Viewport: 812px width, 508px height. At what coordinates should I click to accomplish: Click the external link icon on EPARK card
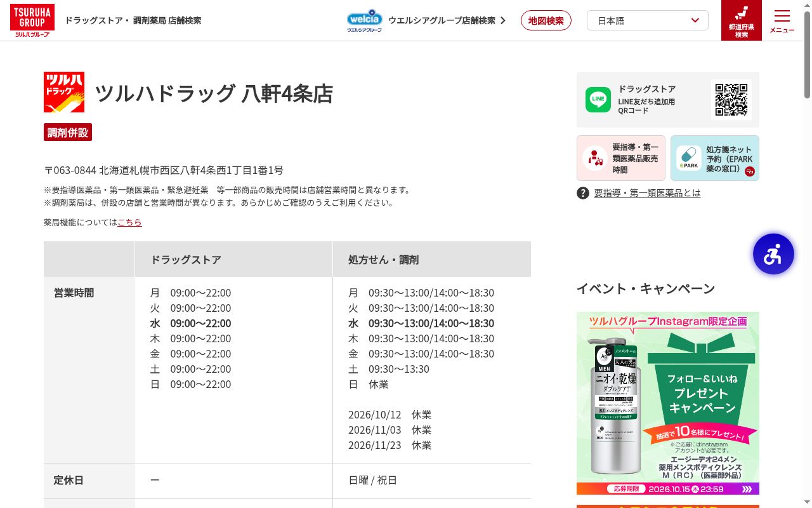(x=750, y=171)
